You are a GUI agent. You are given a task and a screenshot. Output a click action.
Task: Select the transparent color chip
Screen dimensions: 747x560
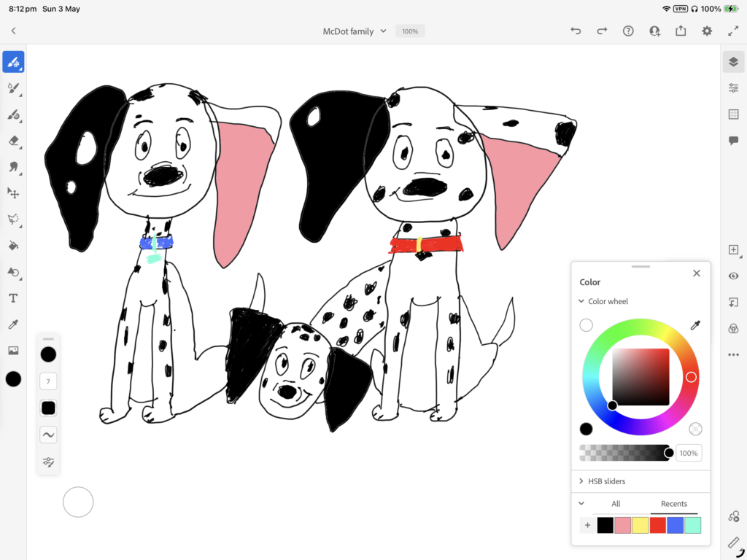[x=695, y=429]
